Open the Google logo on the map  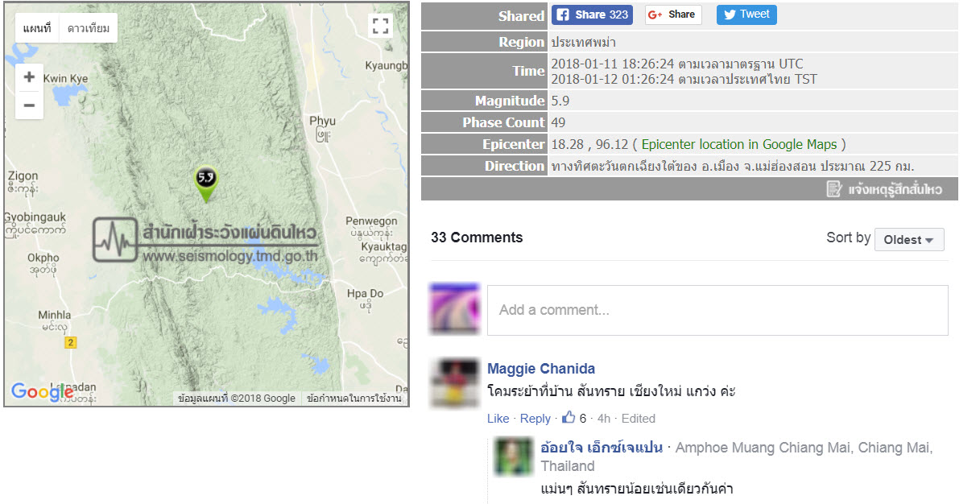[x=40, y=392]
